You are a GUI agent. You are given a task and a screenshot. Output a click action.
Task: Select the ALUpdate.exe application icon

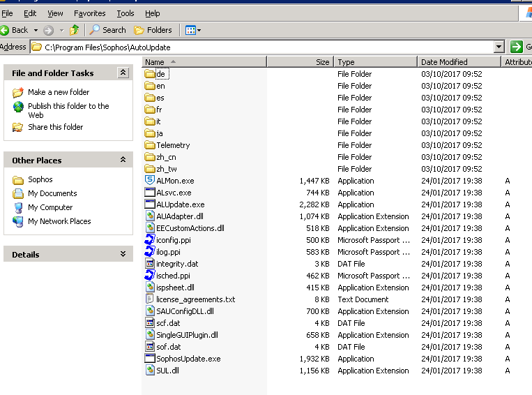point(150,204)
